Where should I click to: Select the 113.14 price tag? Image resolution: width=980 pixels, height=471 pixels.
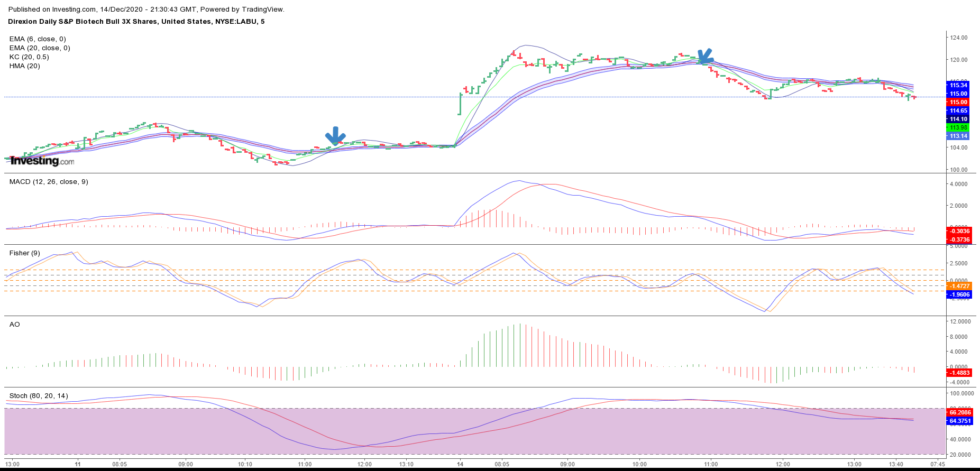[958, 136]
